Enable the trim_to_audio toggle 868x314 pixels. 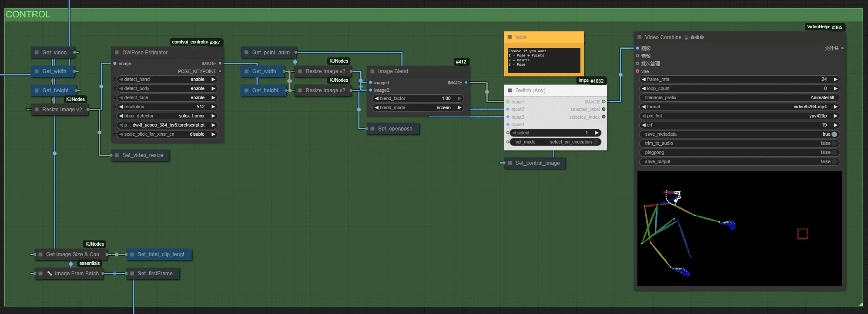pos(739,144)
